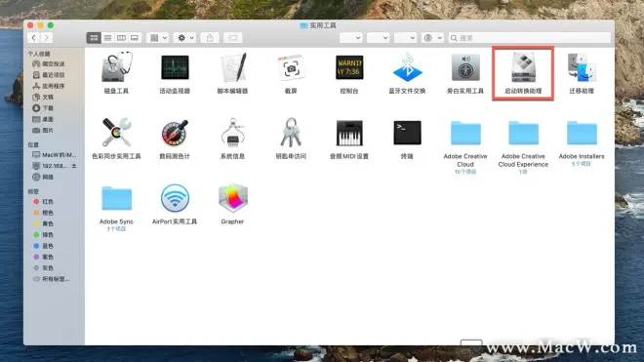The width and height of the screenshot is (644, 362).
Task: Select the Grapher app icon
Action: coord(233,198)
